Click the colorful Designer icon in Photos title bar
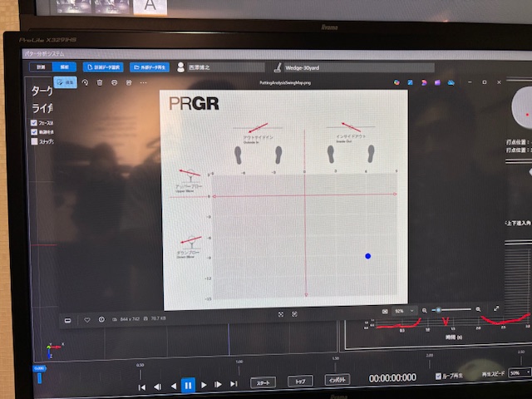The image size is (532, 399). point(397,82)
